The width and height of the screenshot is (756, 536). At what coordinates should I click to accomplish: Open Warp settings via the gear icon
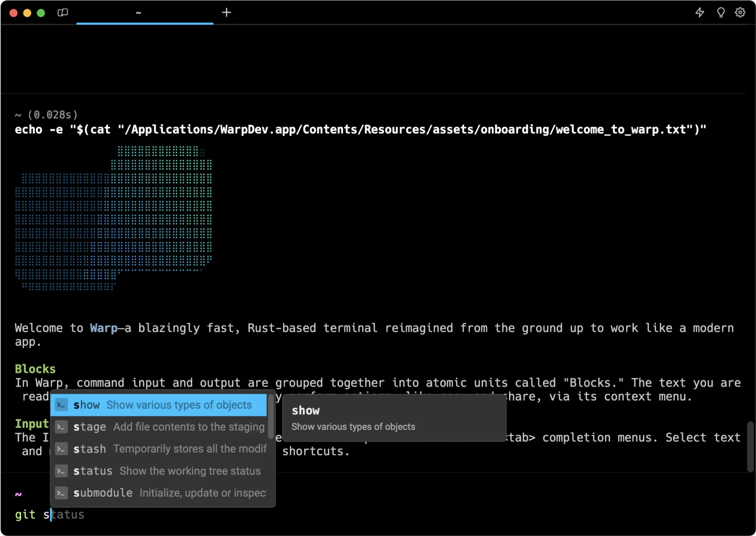point(740,12)
